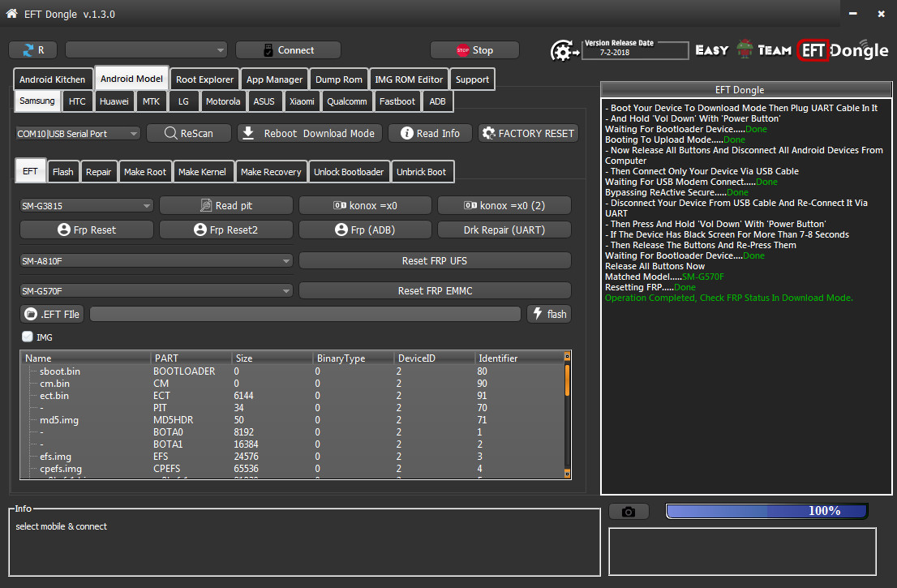This screenshot has height=588, width=897.
Task: Select the Fastboot tab
Action: click(x=397, y=101)
